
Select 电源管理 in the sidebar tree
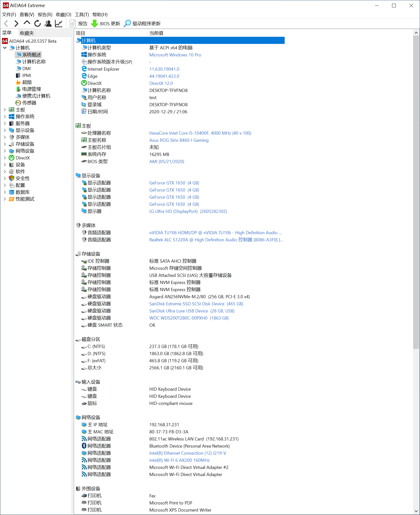[28, 89]
